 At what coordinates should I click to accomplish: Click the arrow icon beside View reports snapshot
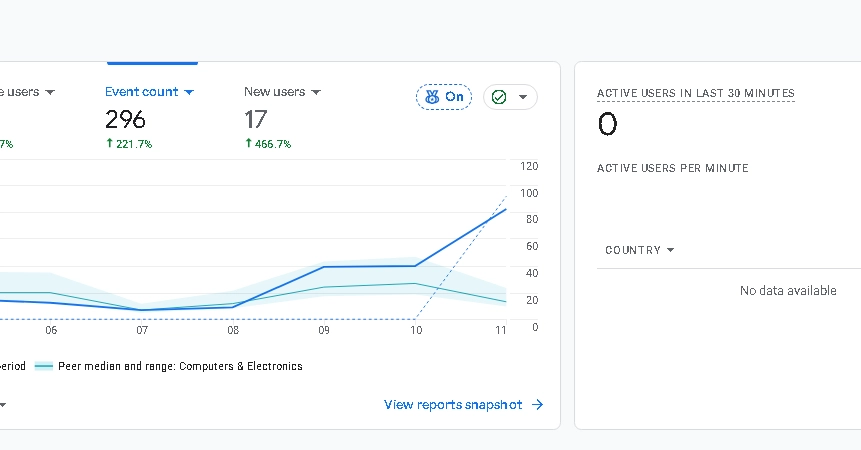click(x=538, y=404)
